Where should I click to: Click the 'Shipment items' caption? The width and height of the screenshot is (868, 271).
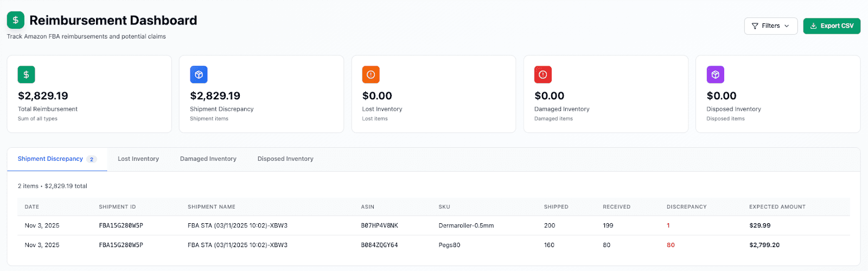pos(209,118)
